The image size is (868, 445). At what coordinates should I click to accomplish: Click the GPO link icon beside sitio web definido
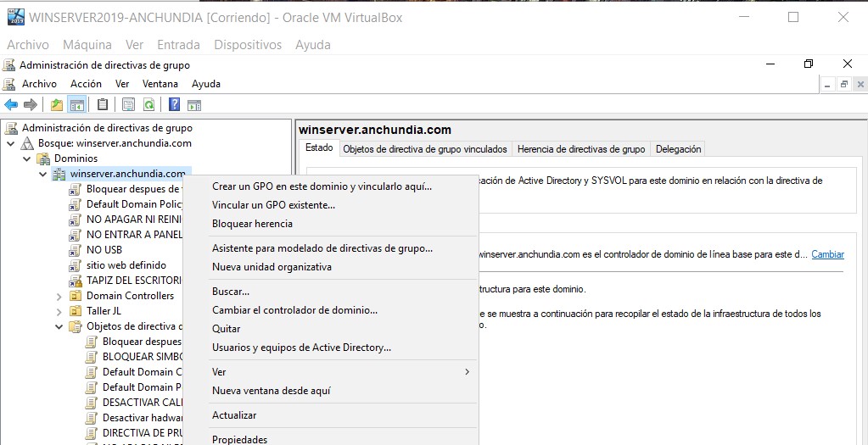[x=76, y=265]
